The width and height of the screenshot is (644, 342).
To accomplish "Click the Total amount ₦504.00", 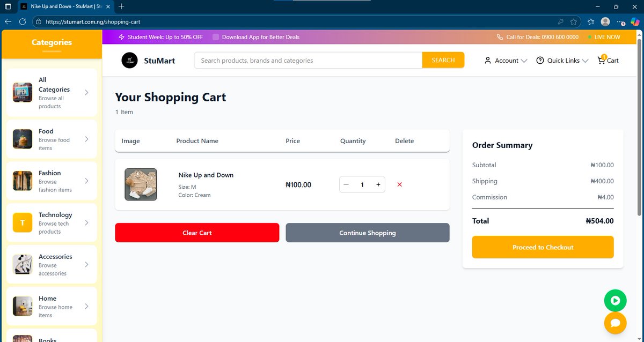I will point(599,221).
